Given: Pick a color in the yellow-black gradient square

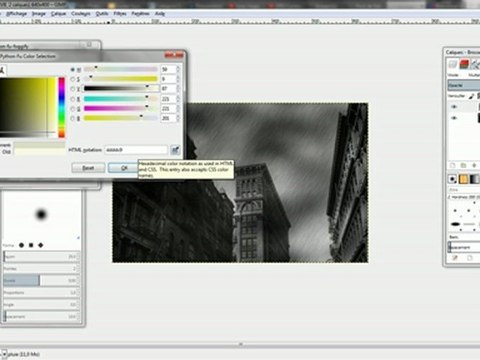Looking at the screenshot, I should [x=28, y=107].
